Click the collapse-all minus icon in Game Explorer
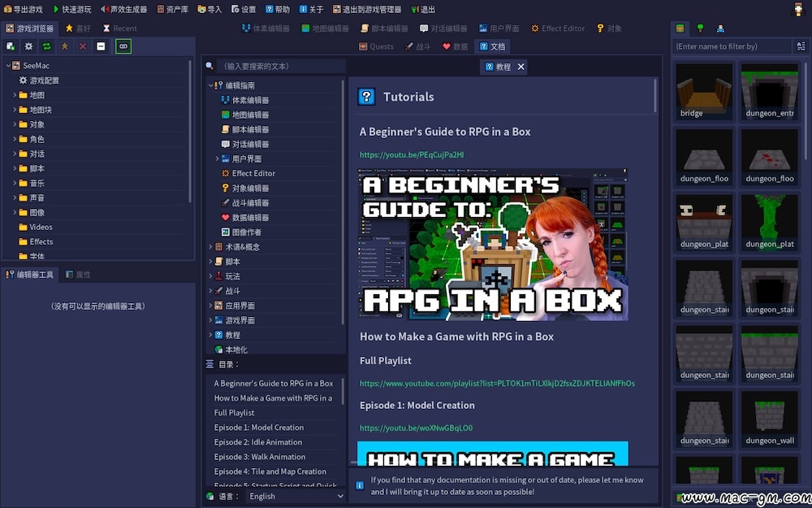 point(101,46)
